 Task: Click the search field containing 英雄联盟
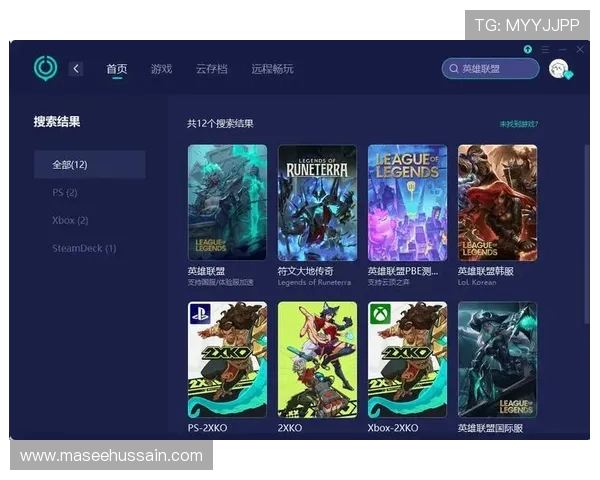491,69
